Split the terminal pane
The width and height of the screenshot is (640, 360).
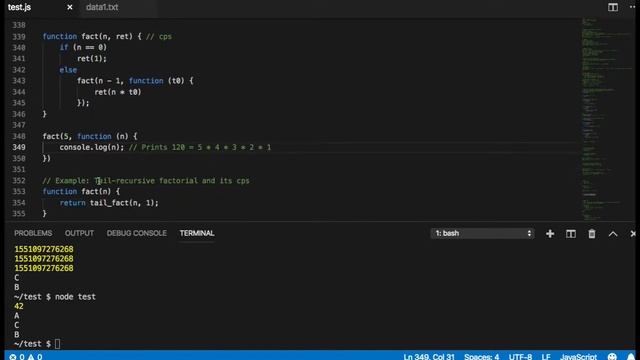pos(571,233)
